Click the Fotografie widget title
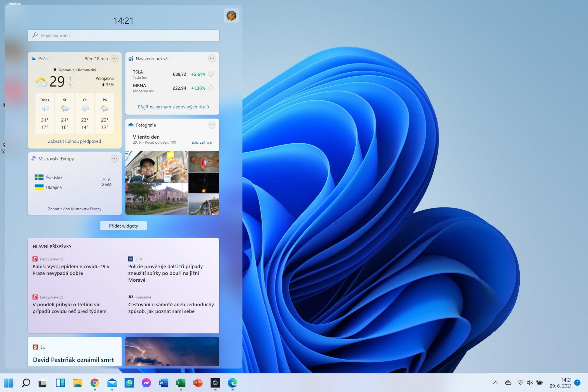 pos(146,125)
